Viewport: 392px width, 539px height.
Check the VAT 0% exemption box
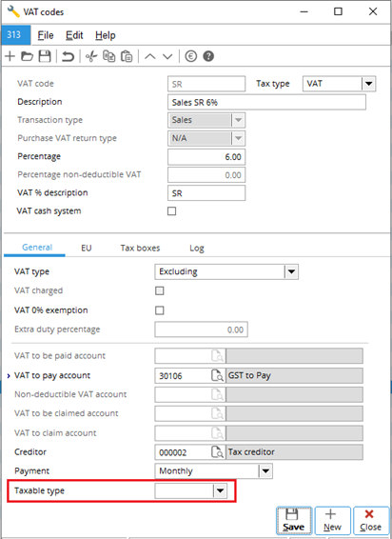(160, 310)
